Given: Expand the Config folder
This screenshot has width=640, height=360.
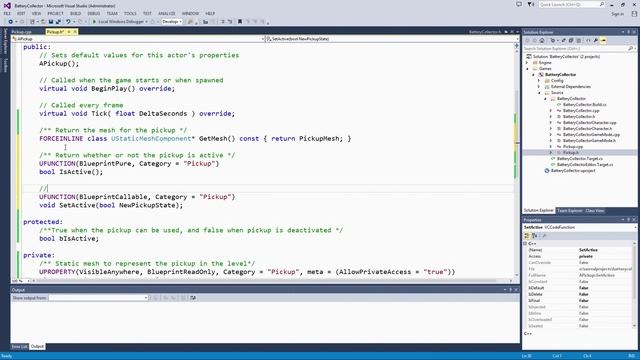Looking at the screenshot, I should (539, 80).
